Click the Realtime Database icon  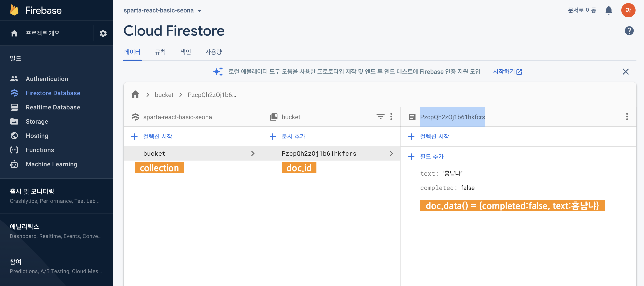[x=14, y=107]
